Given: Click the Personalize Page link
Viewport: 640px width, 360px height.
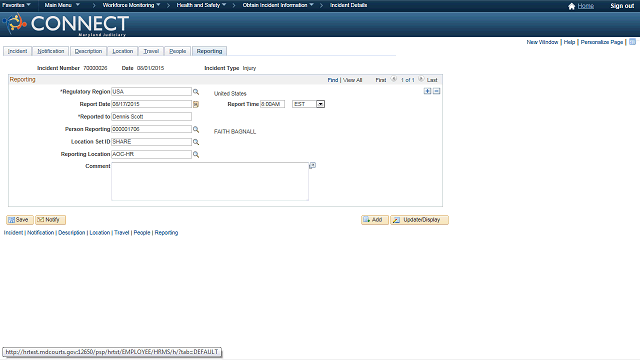Looking at the screenshot, I should pos(602,42).
